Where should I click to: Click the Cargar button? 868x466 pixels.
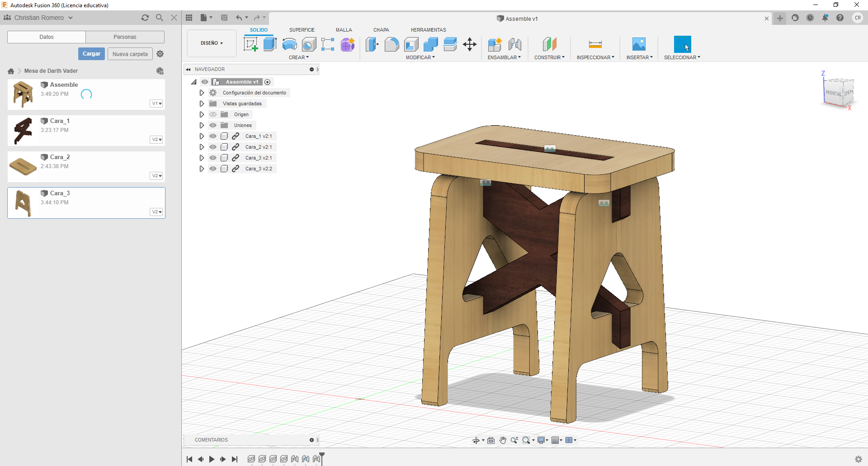[91, 54]
